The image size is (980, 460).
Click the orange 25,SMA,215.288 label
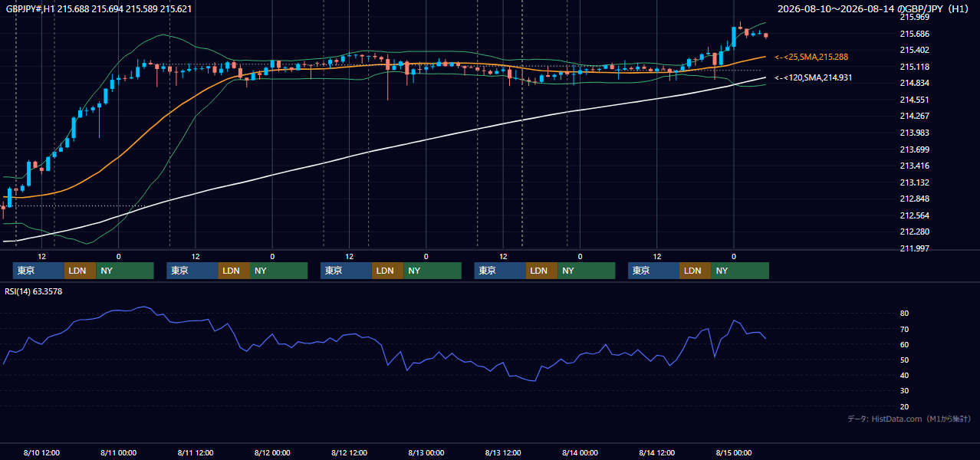811,57
